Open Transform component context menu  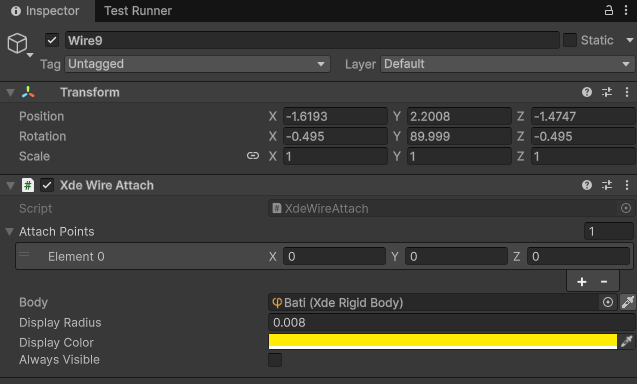627,92
